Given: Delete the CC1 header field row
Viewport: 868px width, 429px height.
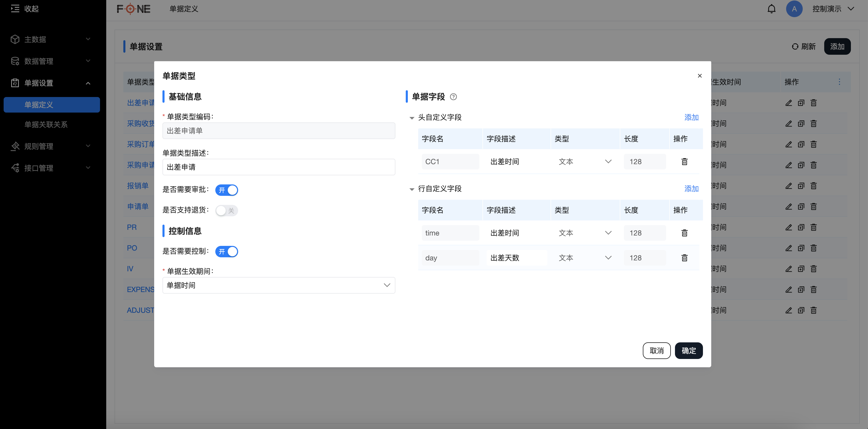Looking at the screenshot, I should [684, 162].
